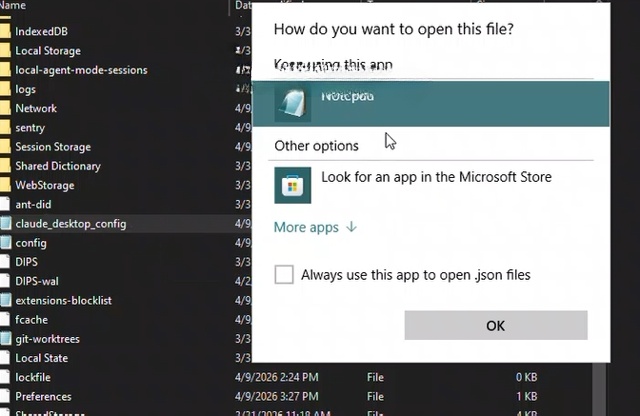This screenshot has width=640, height=416.
Task: Choose the Microsoft Store app icon
Action: [292, 185]
